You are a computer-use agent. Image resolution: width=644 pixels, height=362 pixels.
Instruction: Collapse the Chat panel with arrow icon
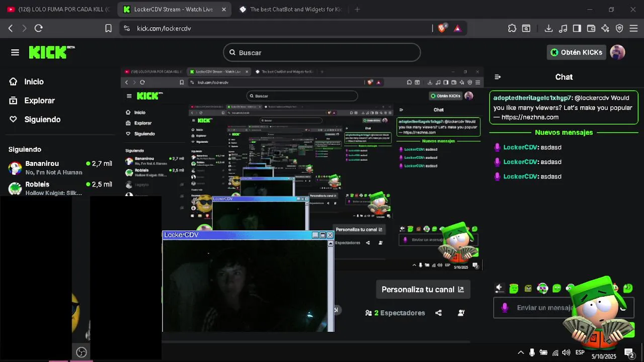pyautogui.click(x=498, y=77)
